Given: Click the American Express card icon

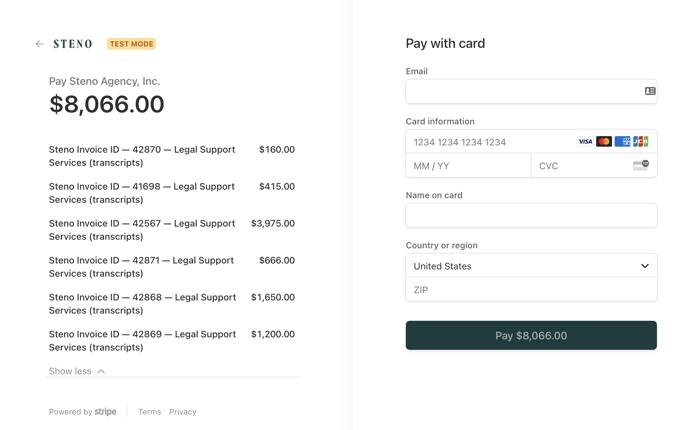Looking at the screenshot, I should (x=622, y=141).
